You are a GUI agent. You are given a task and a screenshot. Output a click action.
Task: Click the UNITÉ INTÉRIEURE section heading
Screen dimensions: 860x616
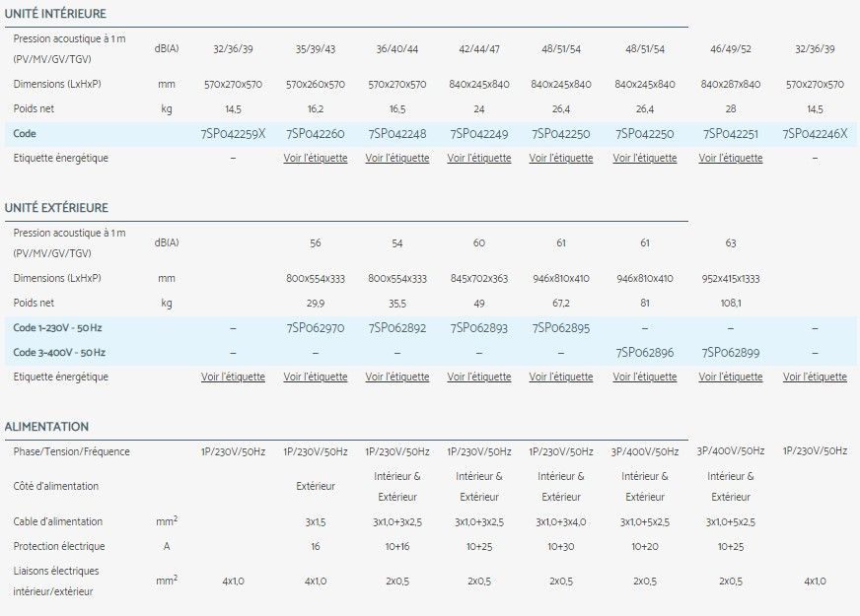[55, 14]
